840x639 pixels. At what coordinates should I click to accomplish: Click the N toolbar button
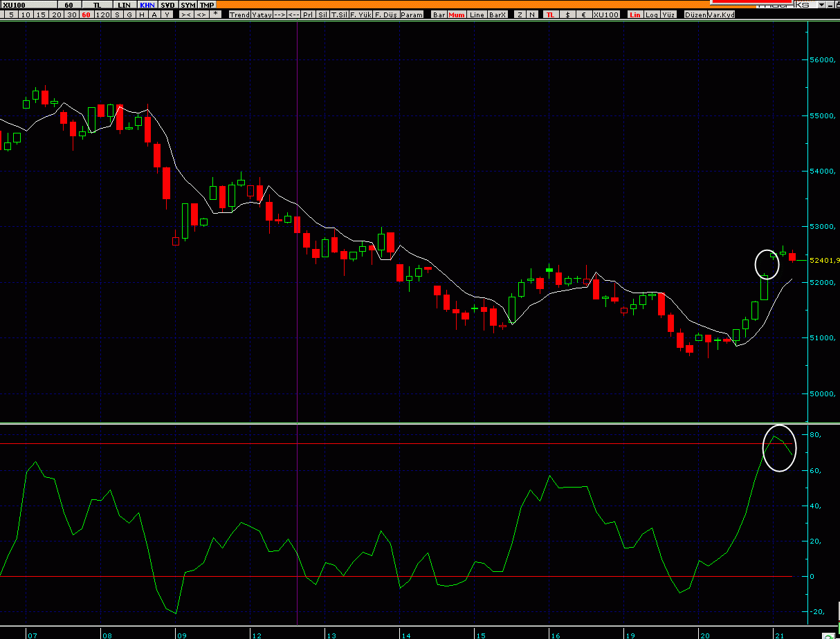(x=532, y=15)
